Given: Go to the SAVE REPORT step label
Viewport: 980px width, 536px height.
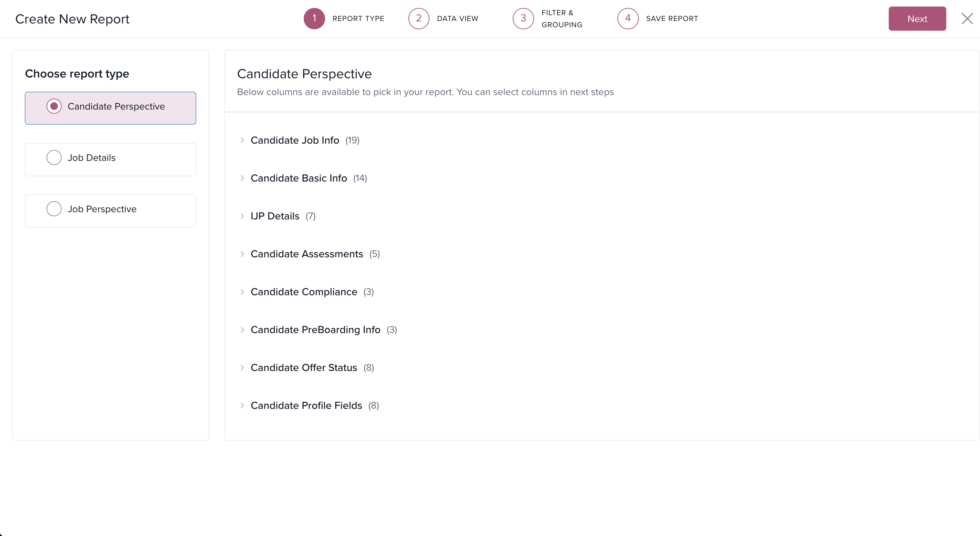Looking at the screenshot, I should (672, 18).
